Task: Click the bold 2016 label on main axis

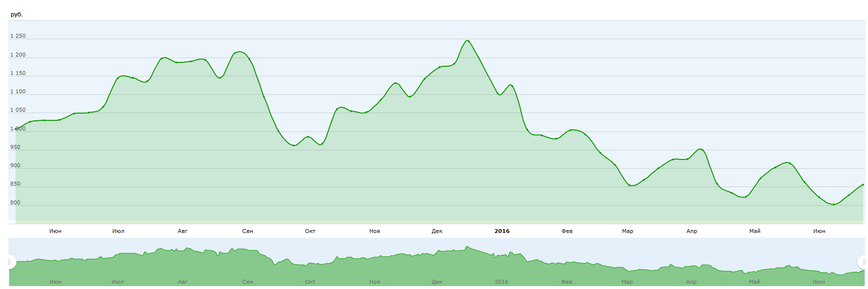Action: pos(502,231)
